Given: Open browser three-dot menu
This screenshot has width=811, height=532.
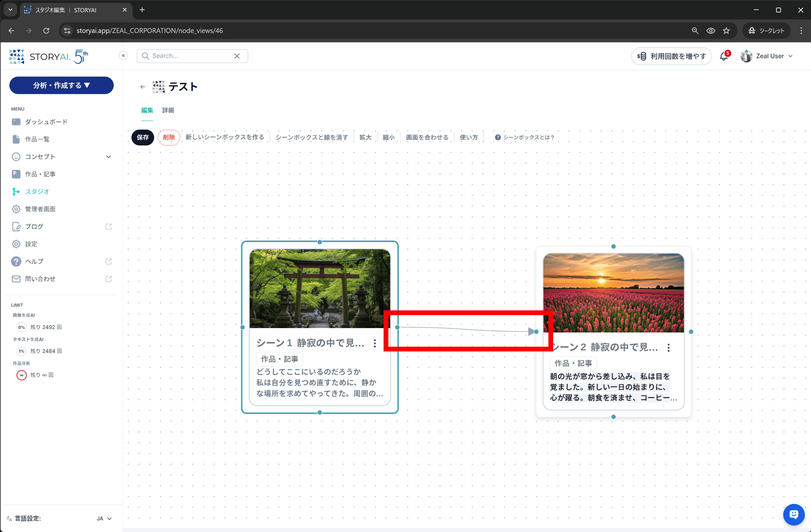Looking at the screenshot, I should [801, 31].
